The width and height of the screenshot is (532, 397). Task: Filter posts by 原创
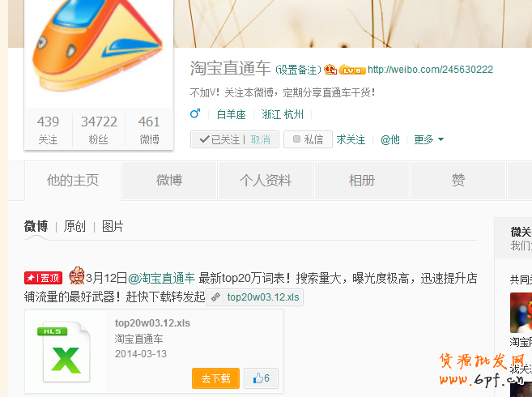point(74,226)
